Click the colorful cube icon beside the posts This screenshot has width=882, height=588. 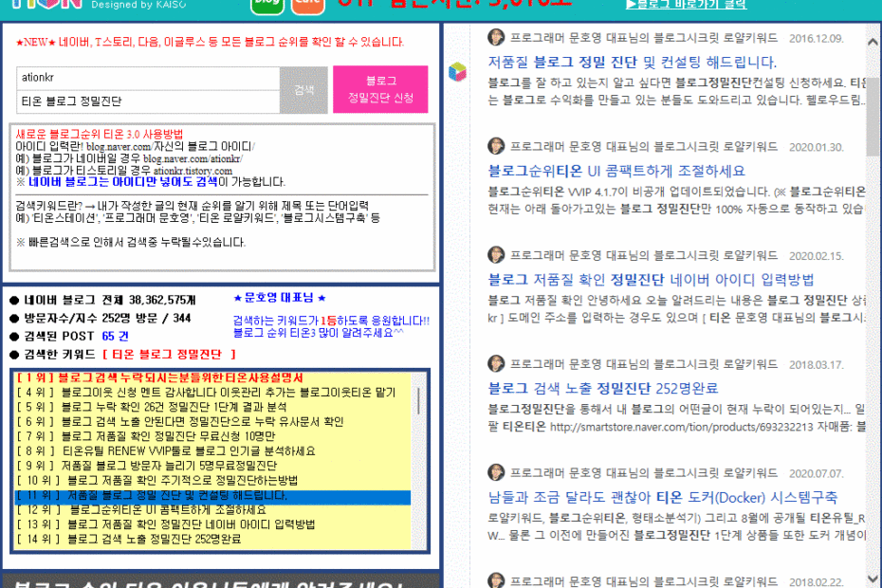pyautogui.click(x=457, y=72)
